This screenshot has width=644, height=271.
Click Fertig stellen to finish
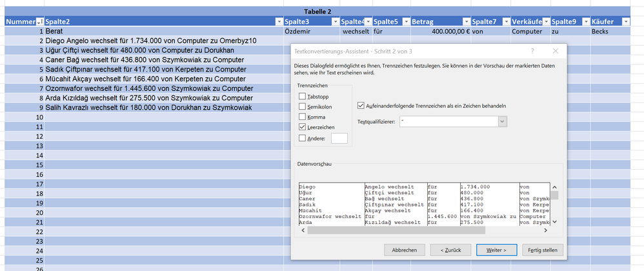tap(543, 250)
